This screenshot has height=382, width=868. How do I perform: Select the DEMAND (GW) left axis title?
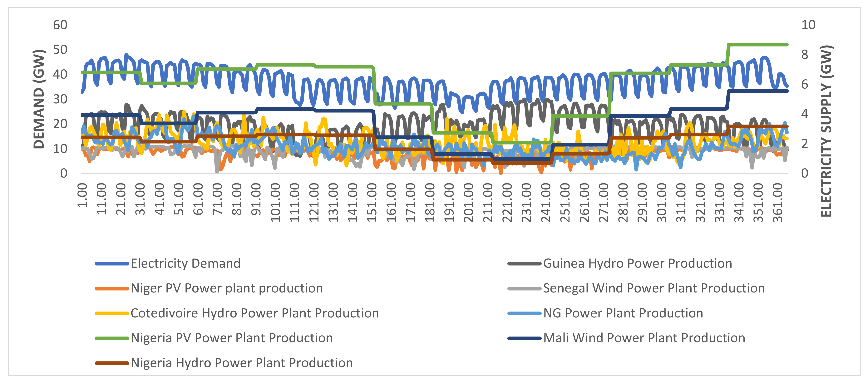click(x=39, y=99)
